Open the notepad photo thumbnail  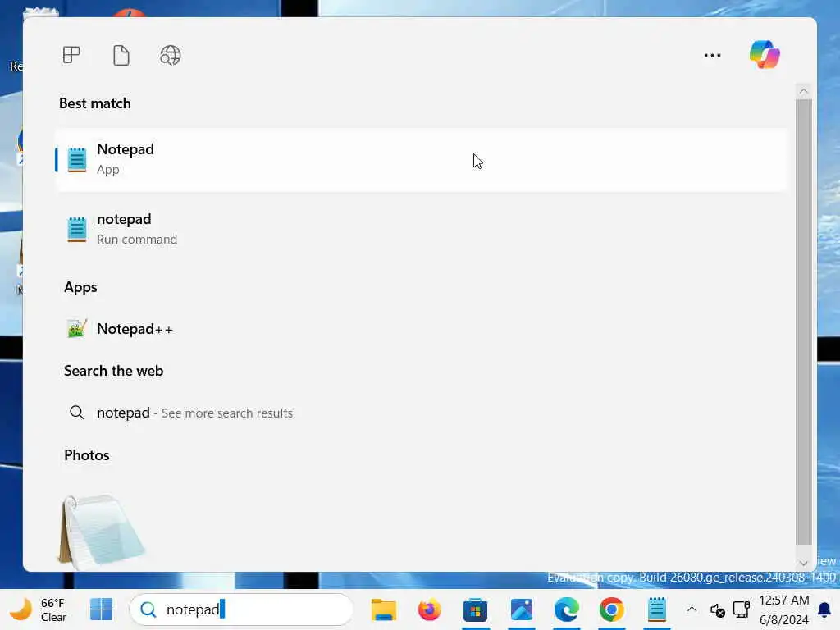point(101,531)
